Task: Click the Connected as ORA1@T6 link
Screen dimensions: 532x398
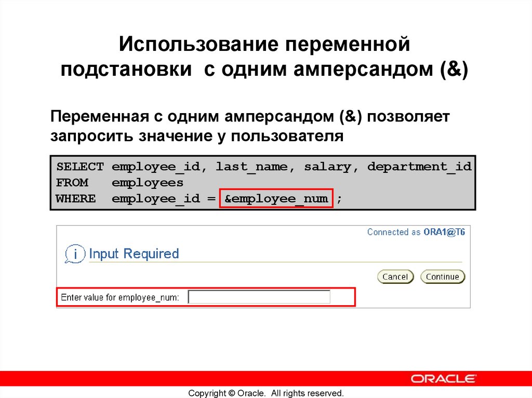Action: (x=417, y=232)
